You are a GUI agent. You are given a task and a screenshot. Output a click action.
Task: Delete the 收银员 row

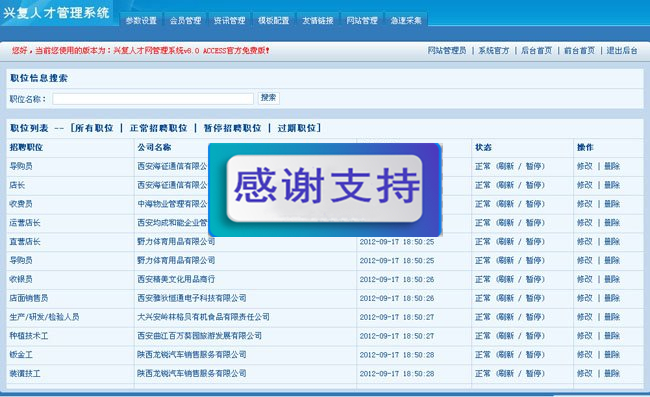point(612,279)
